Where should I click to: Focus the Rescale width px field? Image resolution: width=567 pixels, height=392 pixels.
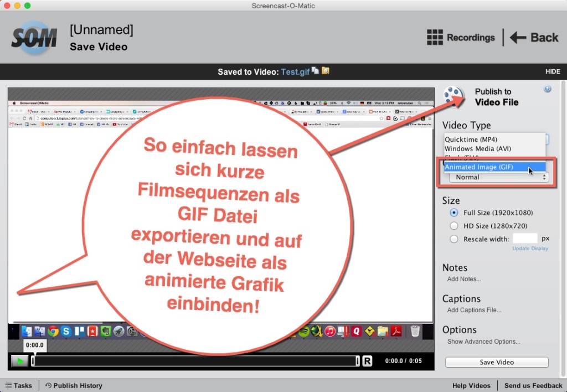[x=525, y=239]
